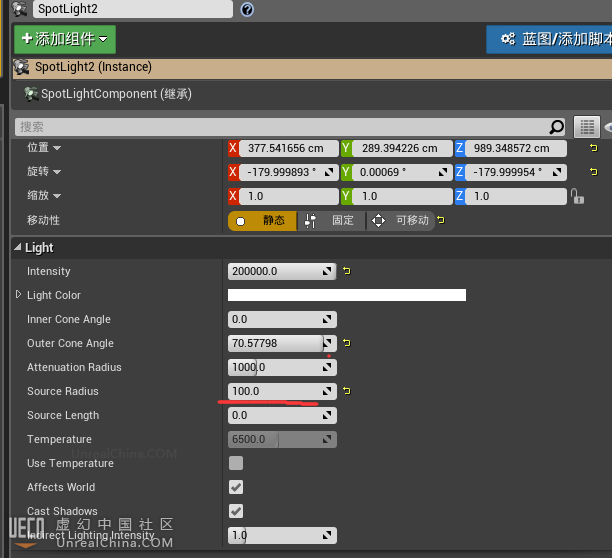The image size is (612, 558).
Task: Open the 添加组件 dropdown
Action: 65,39
